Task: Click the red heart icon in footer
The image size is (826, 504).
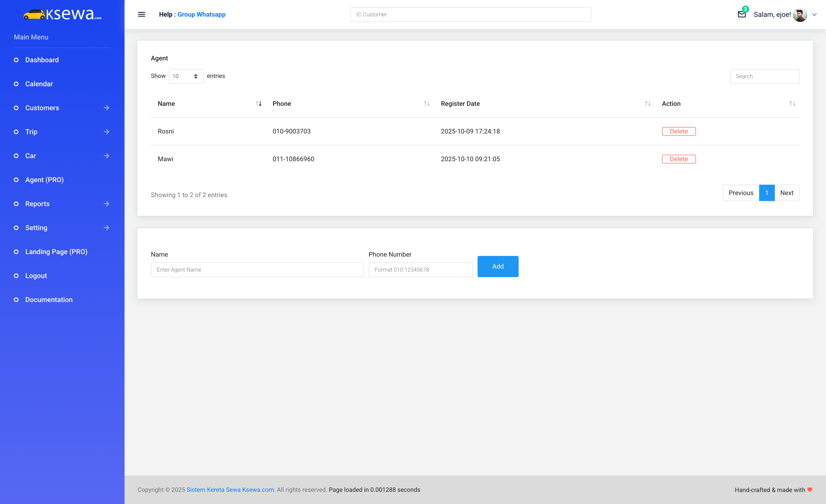Action: coord(810,490)
